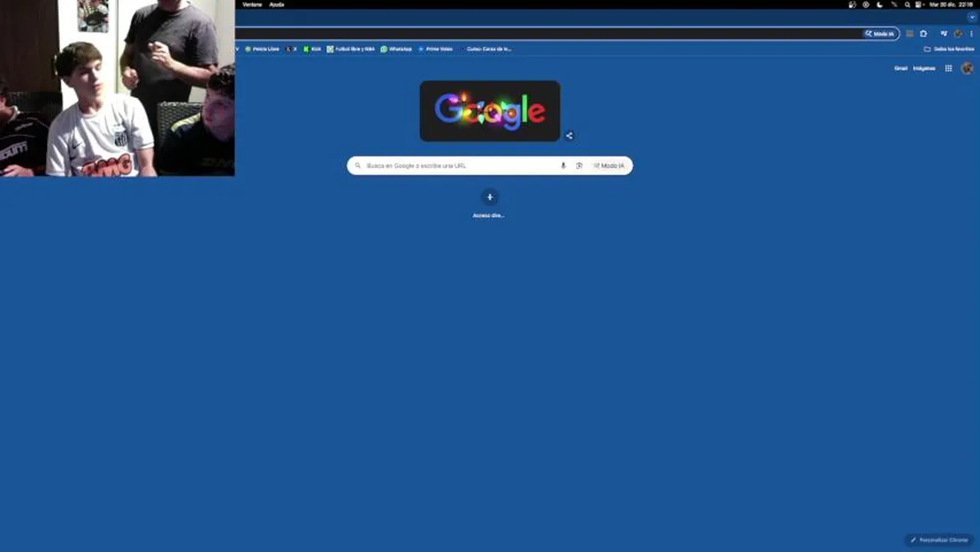Open the X bookmark in the bookmarks bar
Image resolution: width=980 pixels, height=552 pixels.
(291, 49)
